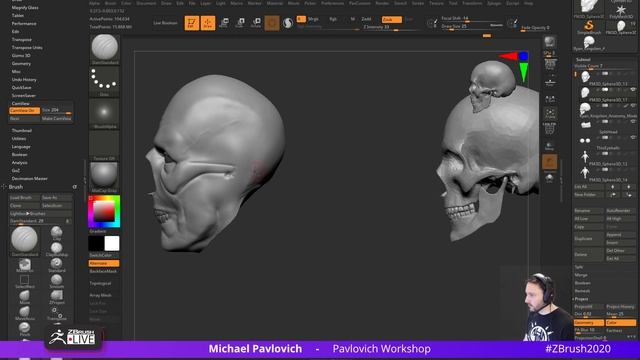Click Load Brush button

[x=24, y=198]
